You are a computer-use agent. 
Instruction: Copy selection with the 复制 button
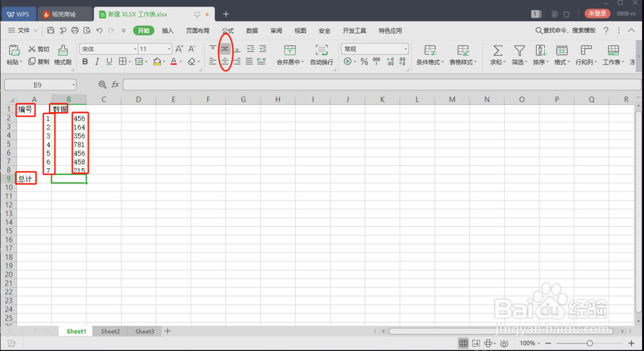(39, 62)
